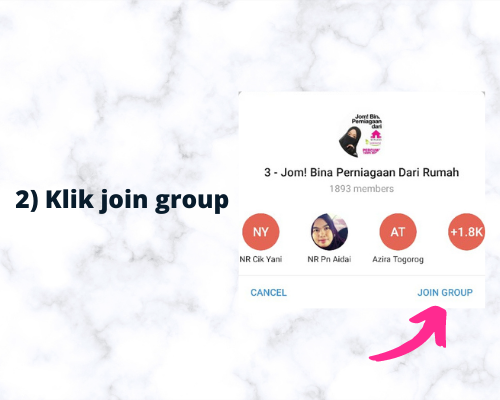Click the group profile picture
This screenshot has width=500, height=400.
point(361,135)
